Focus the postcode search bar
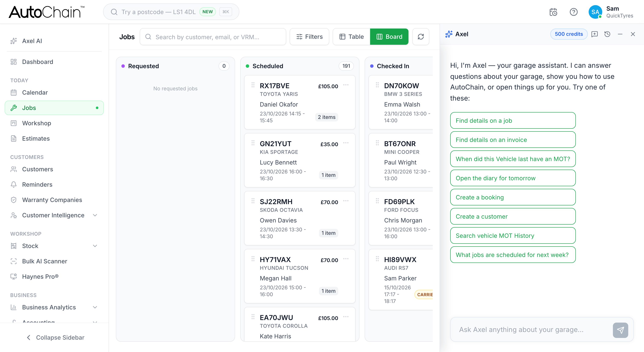The height and width of the screenshot is (352, 644). click(x=171, y=12)
